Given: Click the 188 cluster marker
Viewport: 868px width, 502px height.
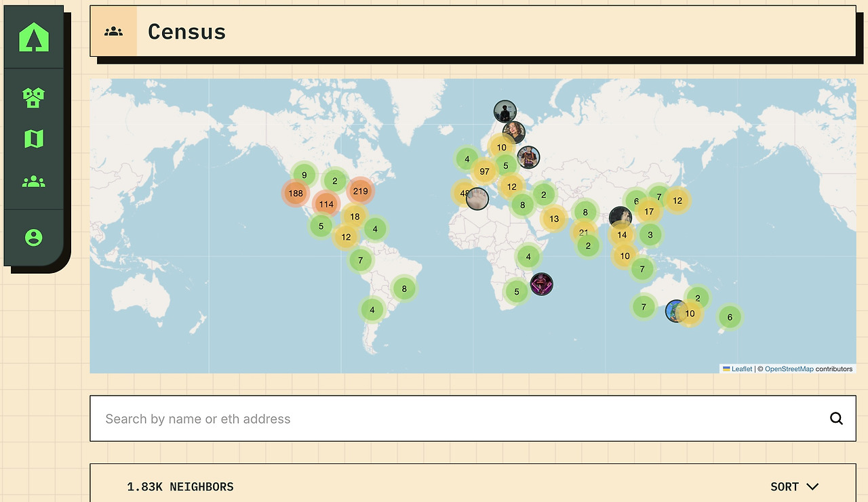Looking at the screenshot, I should pyautogui.click(x=296, y=193).
